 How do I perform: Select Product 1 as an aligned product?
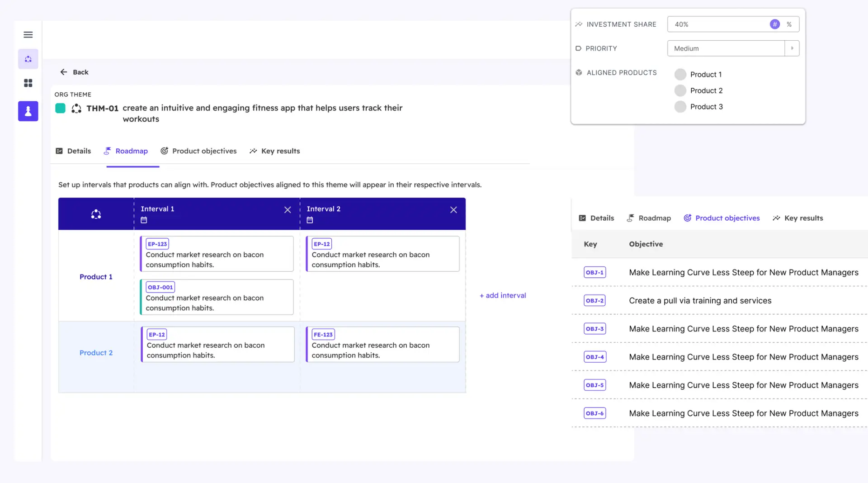pos(680,74)
